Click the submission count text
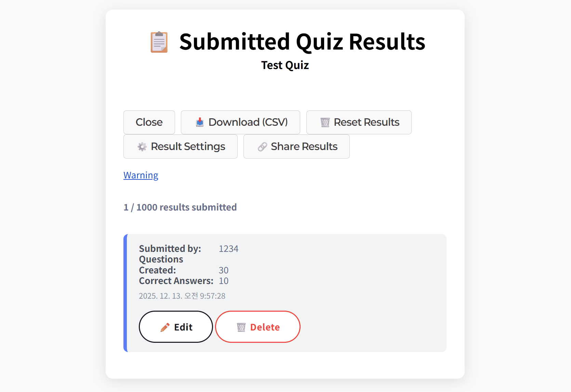The height and width of the screenshot is (392, 571). click(x=180, y=207)
